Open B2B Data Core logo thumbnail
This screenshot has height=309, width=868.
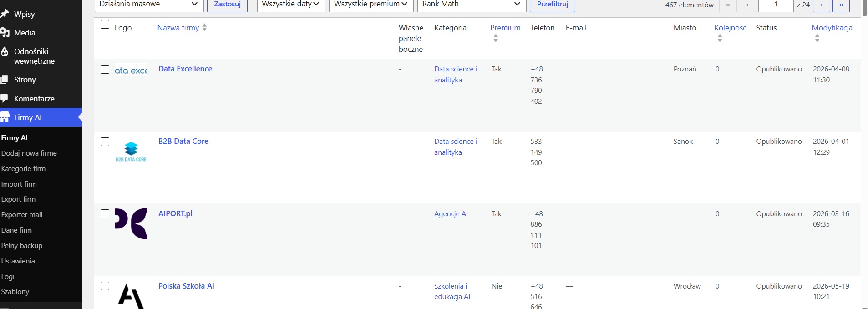[x=131, y=152]
